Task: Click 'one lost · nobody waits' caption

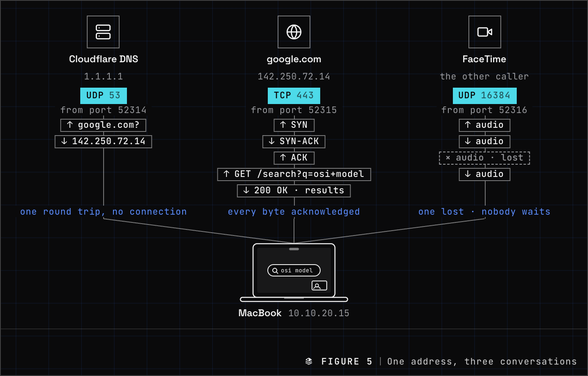Action: [x=484, y=212]
